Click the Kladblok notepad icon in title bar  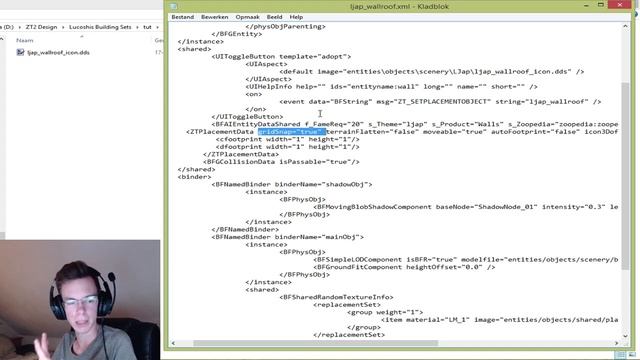point(174,6)
